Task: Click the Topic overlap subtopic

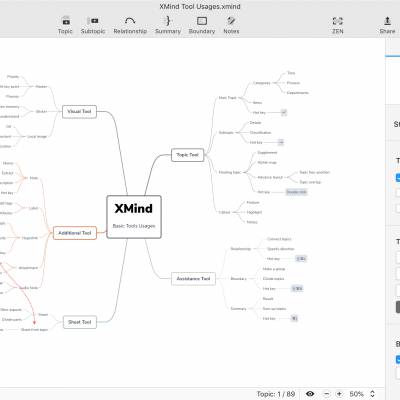Action: click(310, 182)
